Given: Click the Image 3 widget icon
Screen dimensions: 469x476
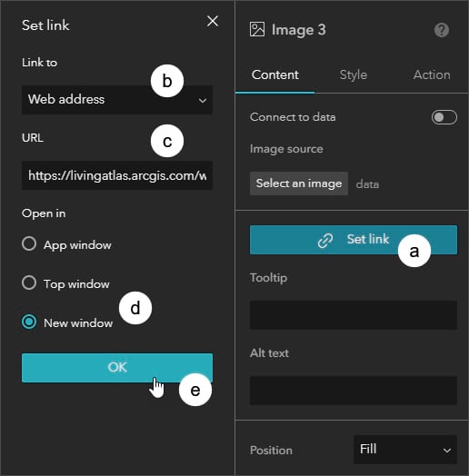Looking at the screenshot, I should (x=257, y=29).
